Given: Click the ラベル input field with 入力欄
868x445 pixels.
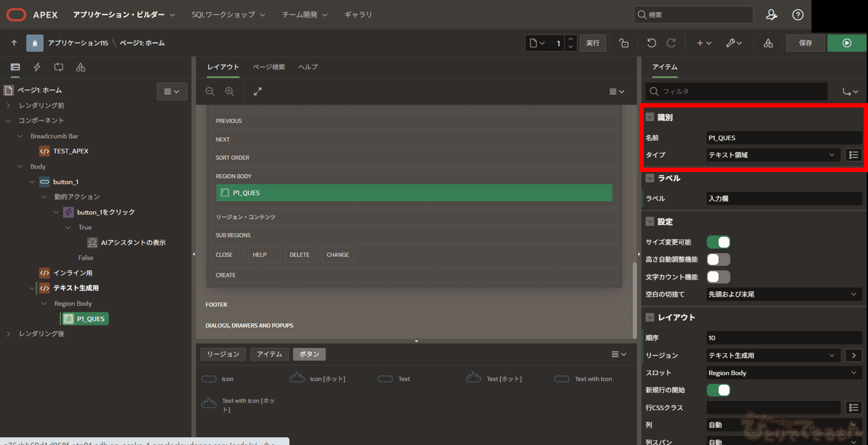Looking at the screenshot, I should (x=783, y=199).
